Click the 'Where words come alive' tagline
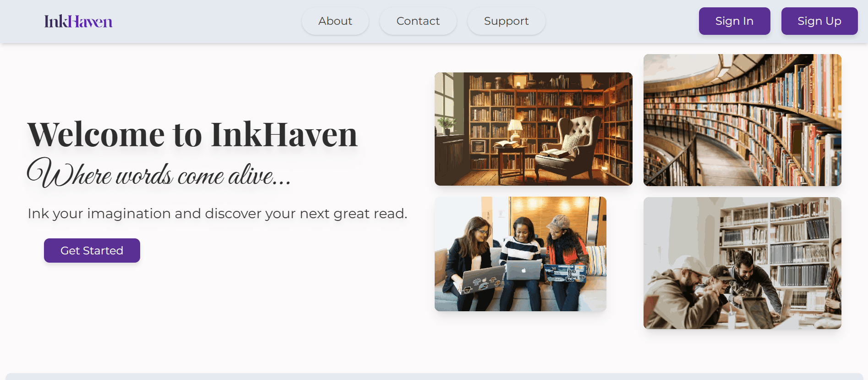Screen dimensions: 868x380 coord(159,173)
